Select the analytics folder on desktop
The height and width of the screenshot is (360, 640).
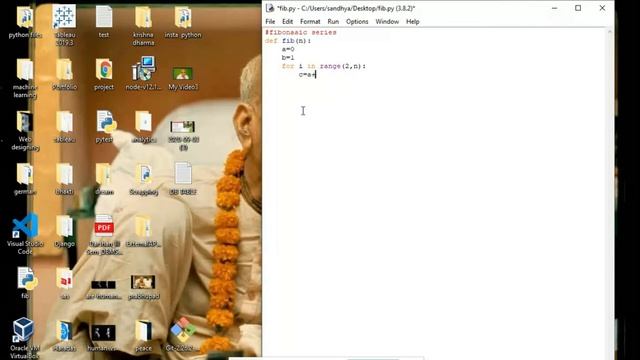[144, 127]
